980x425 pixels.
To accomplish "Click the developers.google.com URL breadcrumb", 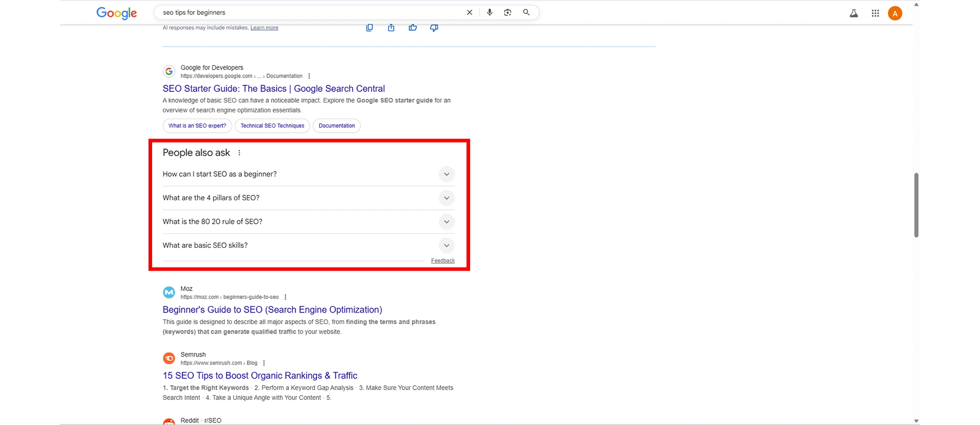I will point(241,76).
